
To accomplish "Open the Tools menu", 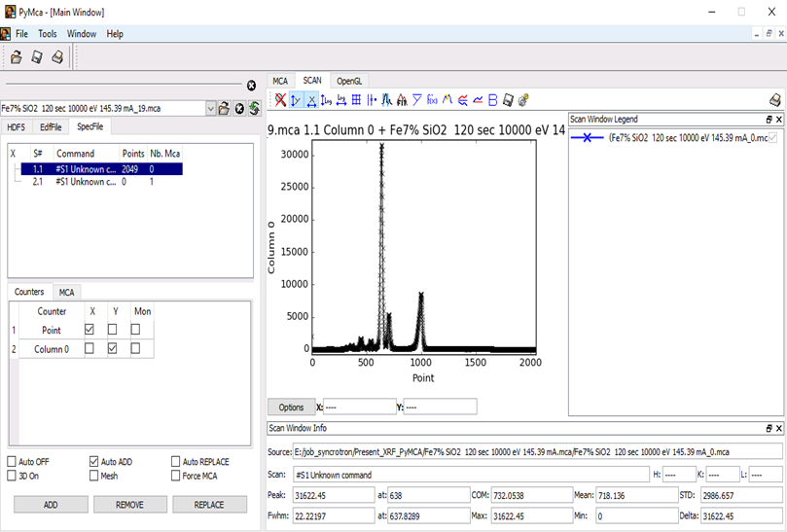I will click(47, 34).
